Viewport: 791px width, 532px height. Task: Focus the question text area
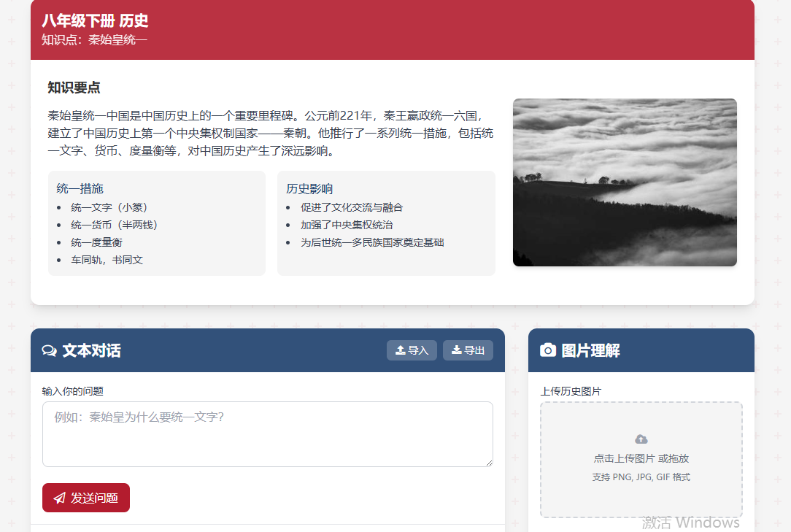point(267,434)
